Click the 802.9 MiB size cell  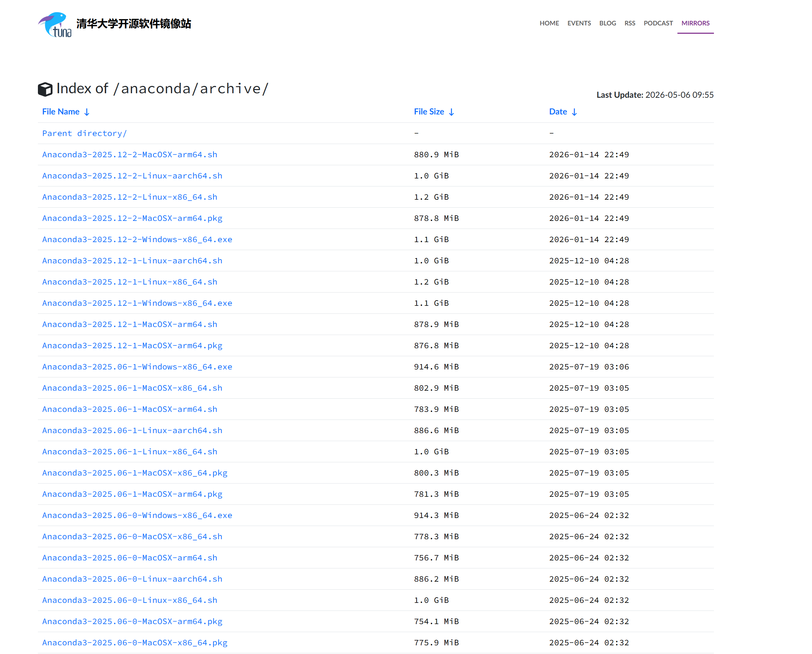[436, 388]
